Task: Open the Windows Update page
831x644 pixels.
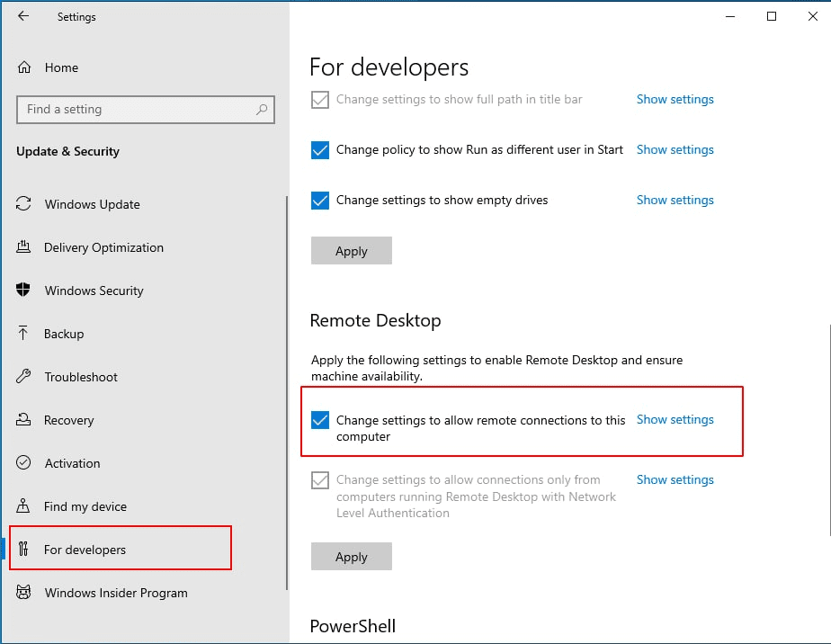Action: click(x=93, y=204)
